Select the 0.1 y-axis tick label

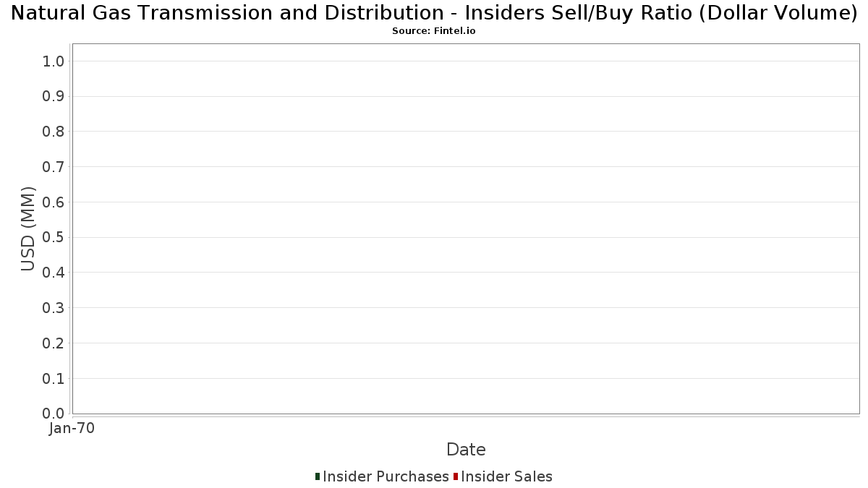[54, 379]
